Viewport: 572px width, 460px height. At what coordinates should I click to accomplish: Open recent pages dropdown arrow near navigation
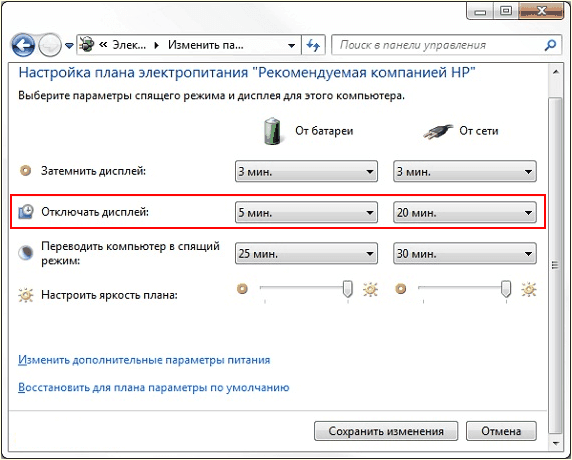[69, 46]
